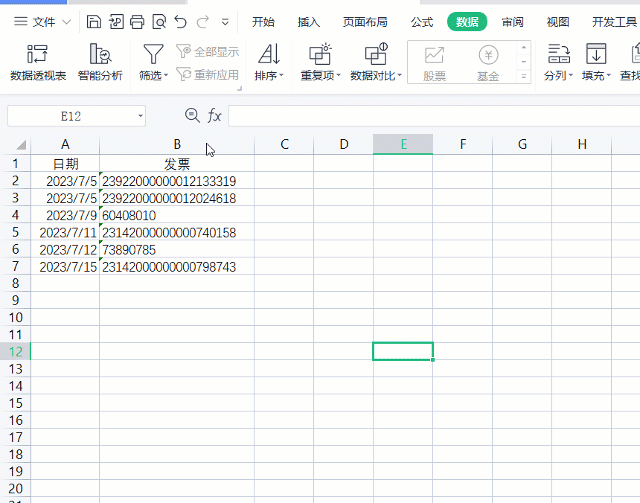The height and width of the screenshot is (503, 640).
Task: Select cell containing 日期
Action: click(65, 164)
